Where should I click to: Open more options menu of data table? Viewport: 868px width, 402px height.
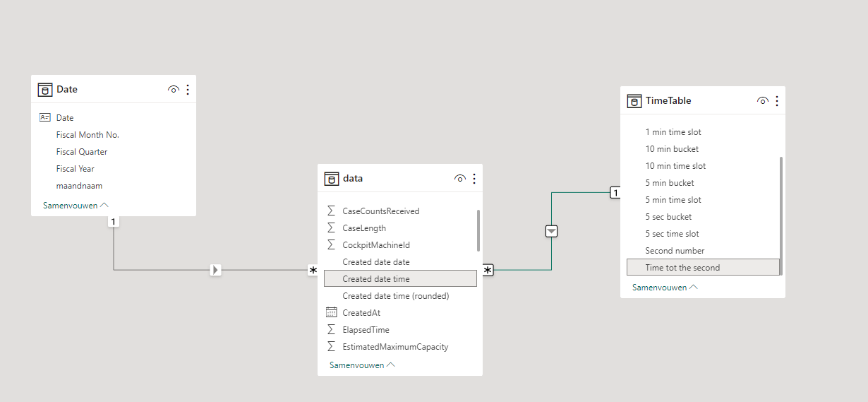pyautogui.click(x=474, y=179)
